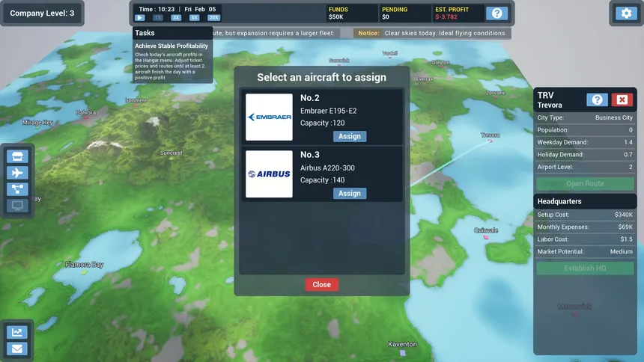Click the Establish HQ button
The width and height of the screenshot is (644, 362).
click(585, 268)
